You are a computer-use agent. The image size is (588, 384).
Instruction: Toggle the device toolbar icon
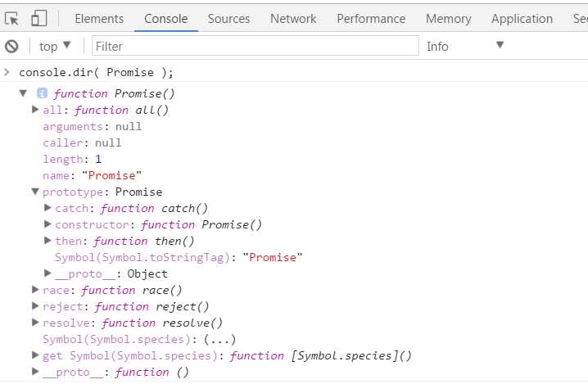(x=38, y=18)
